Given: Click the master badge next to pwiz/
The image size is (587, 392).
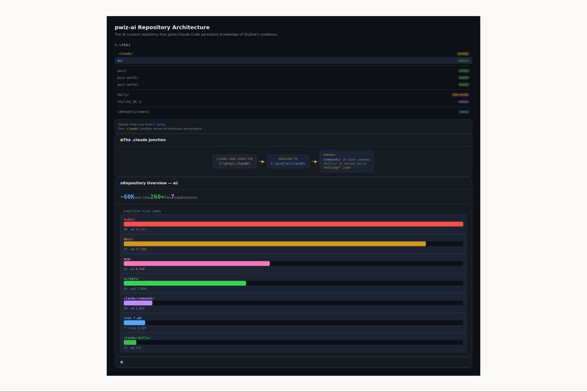Looking at the screenshot, I should [463, 71].
